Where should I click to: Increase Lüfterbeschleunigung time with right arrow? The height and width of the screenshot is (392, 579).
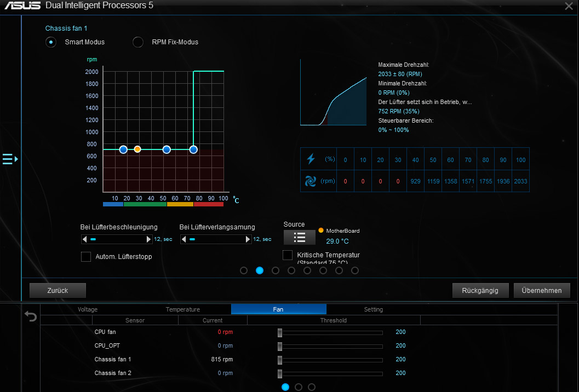click(148, 239)
